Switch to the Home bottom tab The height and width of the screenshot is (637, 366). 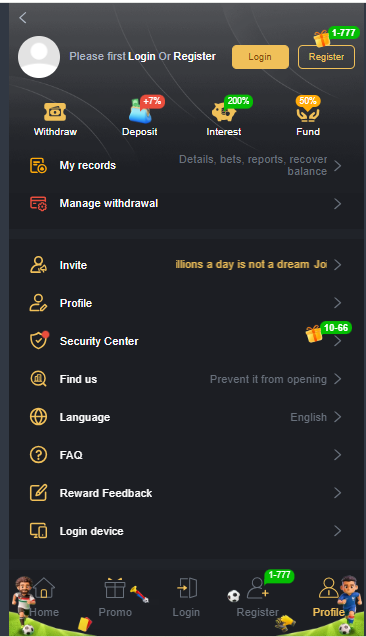[x=44, y=598]
